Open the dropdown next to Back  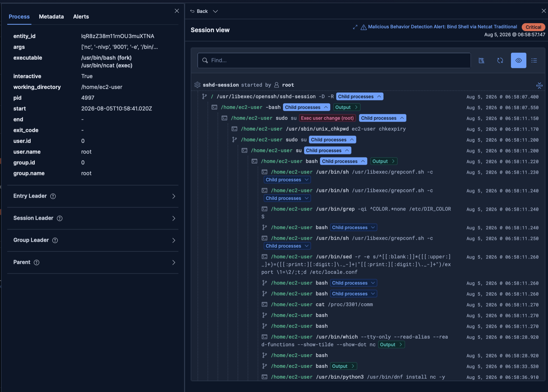pyautogui.click(x=215, y=11)
